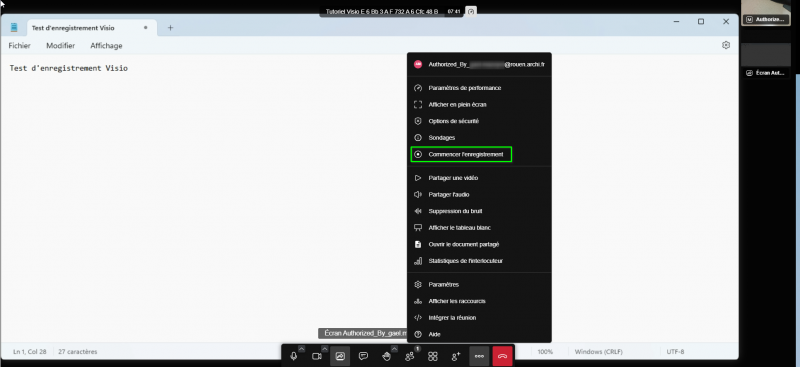Click the 07:41 meeting timer
800x367 pixels.
click(454, 11)
